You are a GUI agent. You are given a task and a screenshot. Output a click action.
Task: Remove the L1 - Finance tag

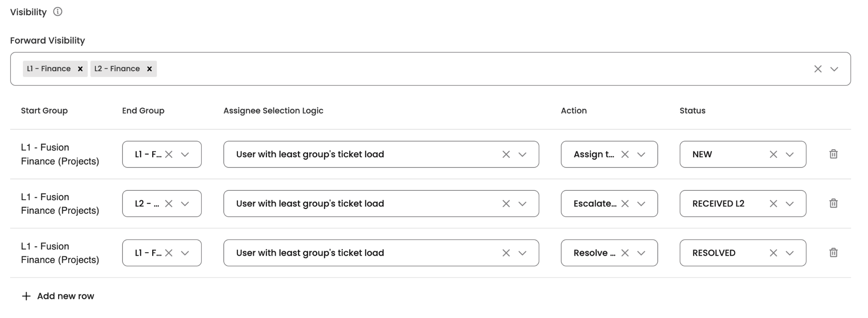tap(80, 69)
